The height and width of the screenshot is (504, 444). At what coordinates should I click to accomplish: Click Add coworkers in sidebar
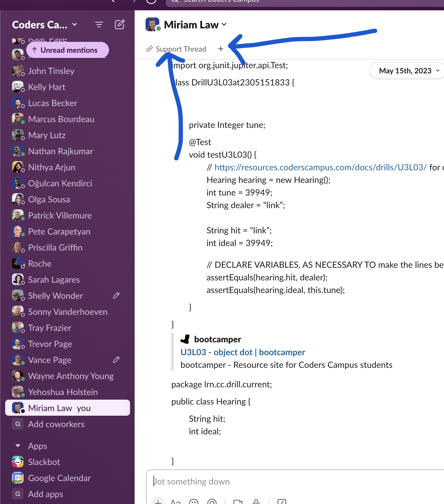tap(68, 424)
